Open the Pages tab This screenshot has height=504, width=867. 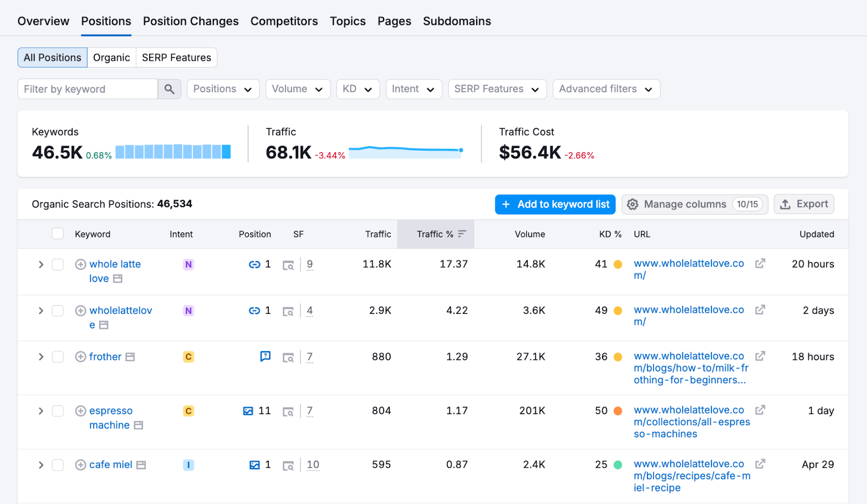tap(394, 21)
